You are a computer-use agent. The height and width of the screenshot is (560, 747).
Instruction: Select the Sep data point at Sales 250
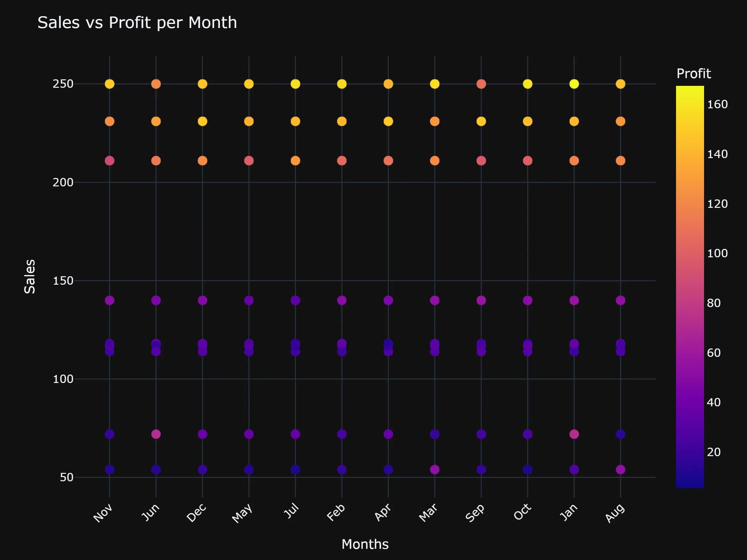pos(481,84)
